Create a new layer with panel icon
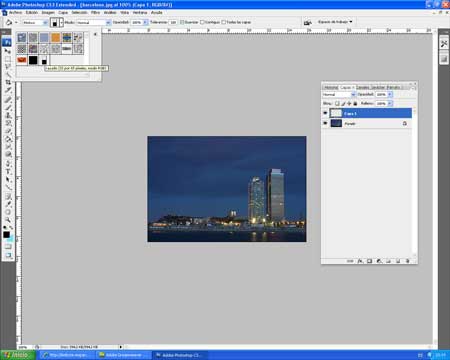Viewport: 450px width, 360px height. [398, 261]
